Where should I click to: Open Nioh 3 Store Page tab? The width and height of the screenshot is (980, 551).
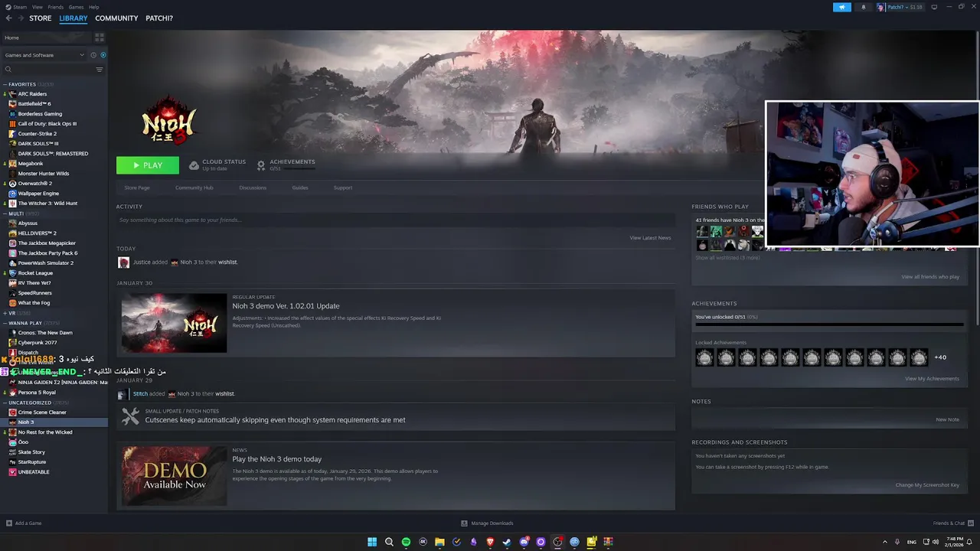click(x=137, y=187)
